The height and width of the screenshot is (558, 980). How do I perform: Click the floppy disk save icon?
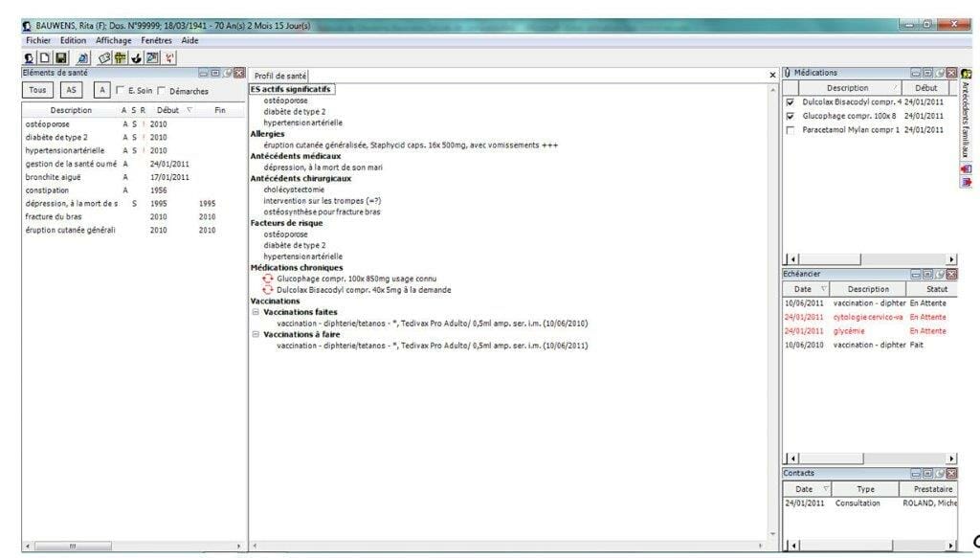tap(59, 57)
